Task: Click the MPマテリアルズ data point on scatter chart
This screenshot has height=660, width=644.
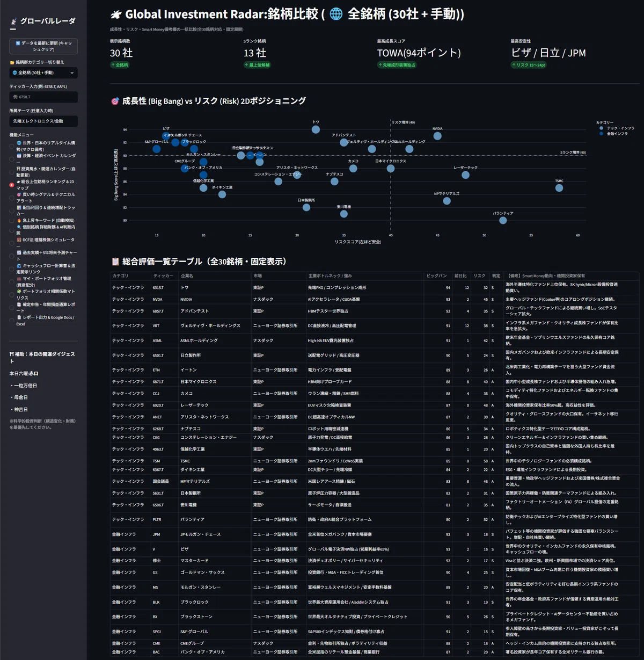Action: (x=447, y=201)
